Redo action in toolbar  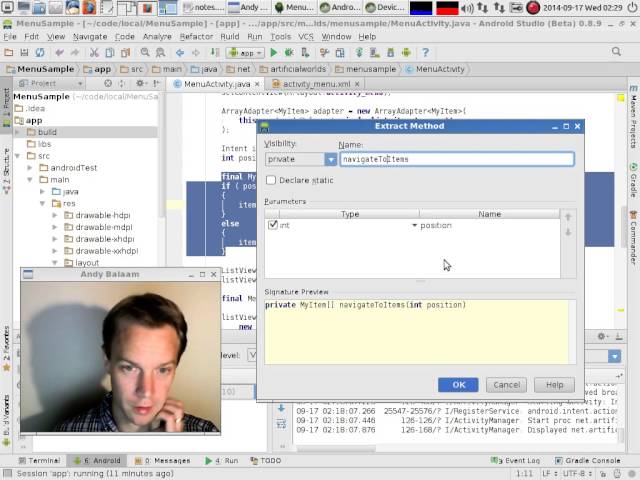click(75, 53)
